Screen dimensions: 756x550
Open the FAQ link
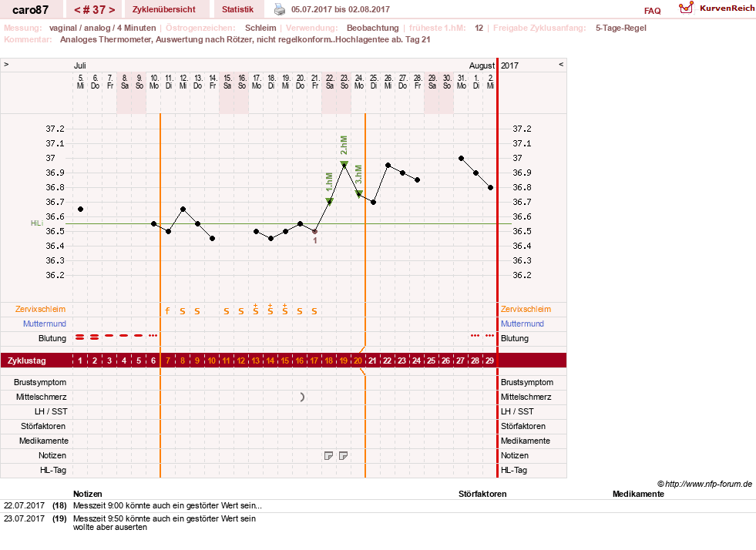point(652,11)
